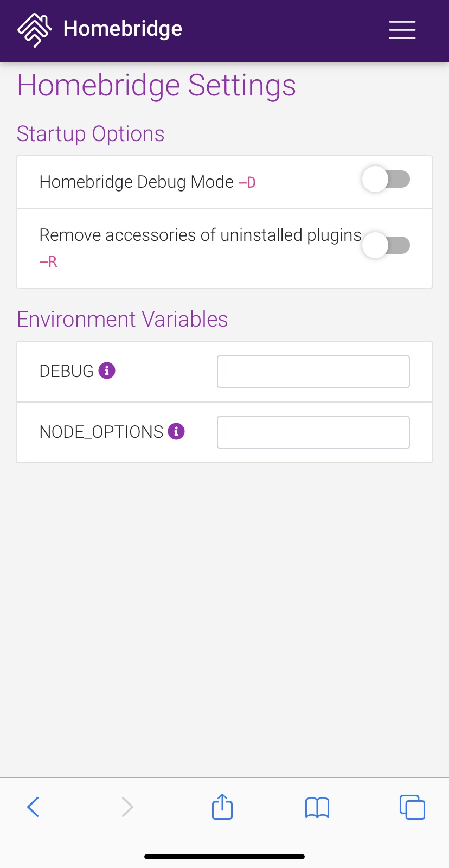Screen dimensions: 449x868
Task: Click the debug mode slider knob
Action: 374,179
